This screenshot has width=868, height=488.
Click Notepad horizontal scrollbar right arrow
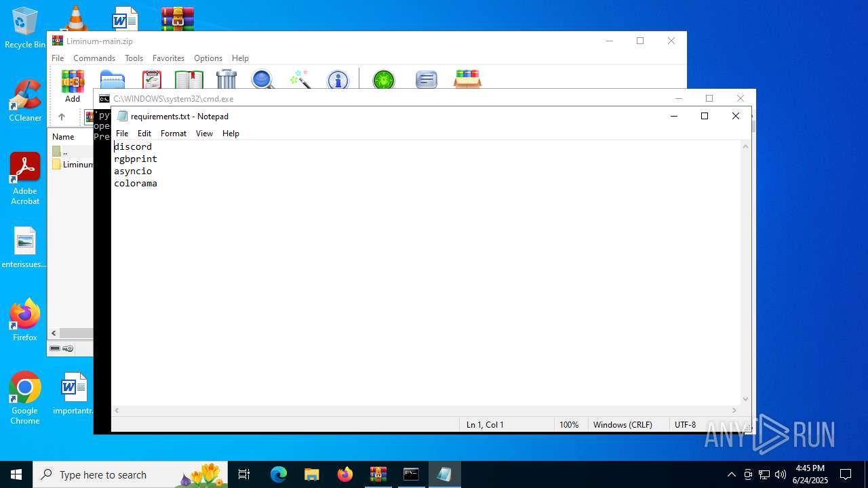pos(734,411)
